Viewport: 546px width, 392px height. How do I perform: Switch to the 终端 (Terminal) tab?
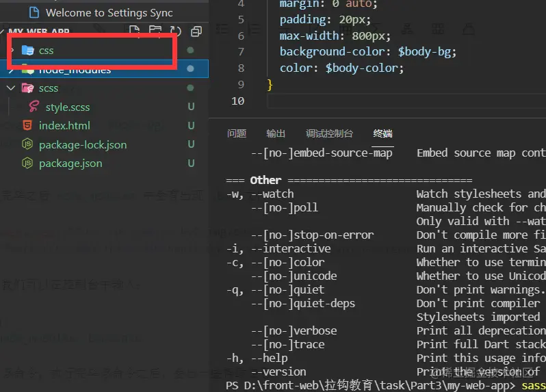coord(382,133)
